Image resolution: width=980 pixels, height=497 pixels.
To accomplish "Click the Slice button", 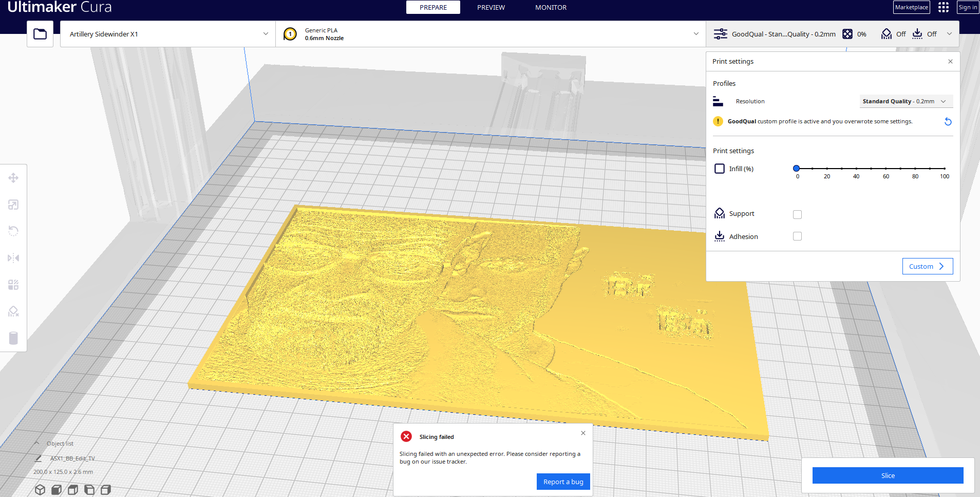I will pyautogui.click(x=887, y=475).
